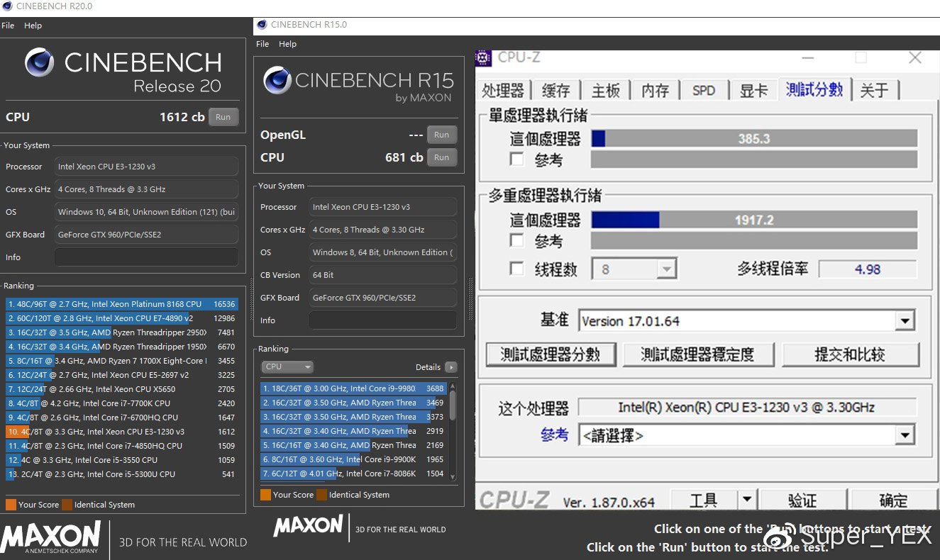
Task: Switch to the SPD tab in CPU-Z
Action: click(704, 90)
